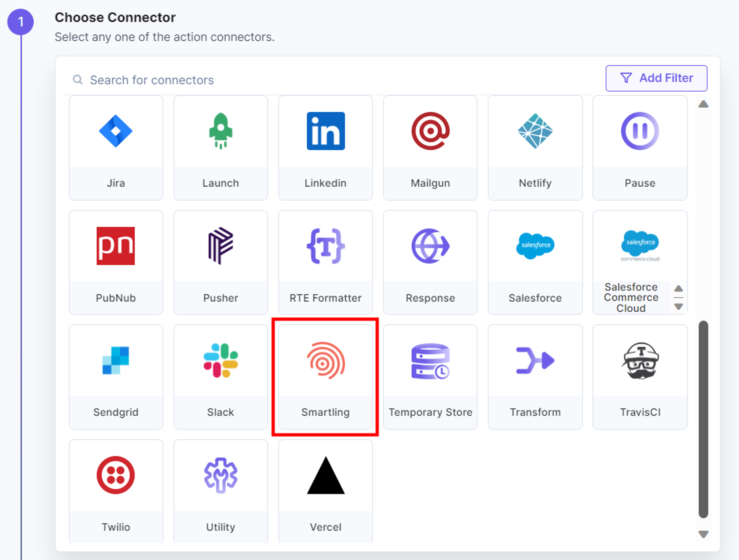Image resolution: width=739 pixels, height=560 pixels.
Task: Click the 'Choose Connector' heading
Action: 115,17
